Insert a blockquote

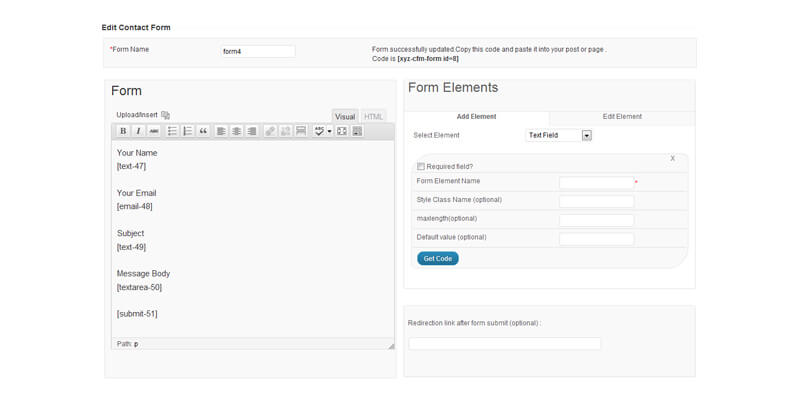pyautogui.click(x=203, y=131)
